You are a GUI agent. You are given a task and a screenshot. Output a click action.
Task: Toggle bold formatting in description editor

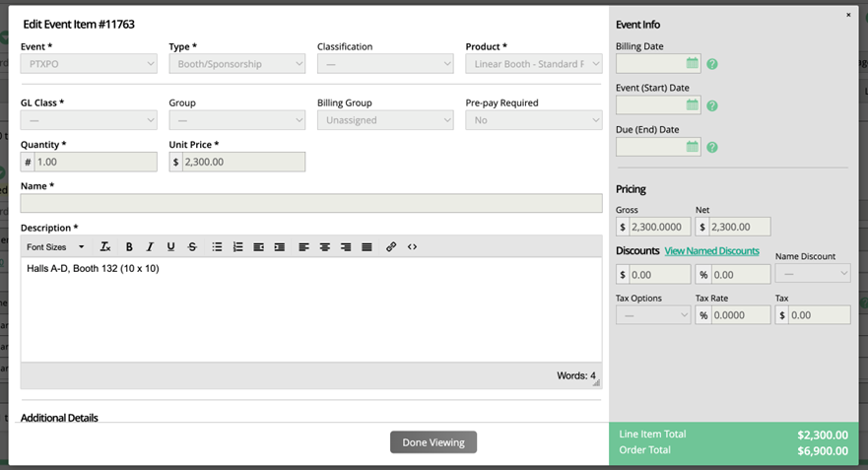click(129, 246)
